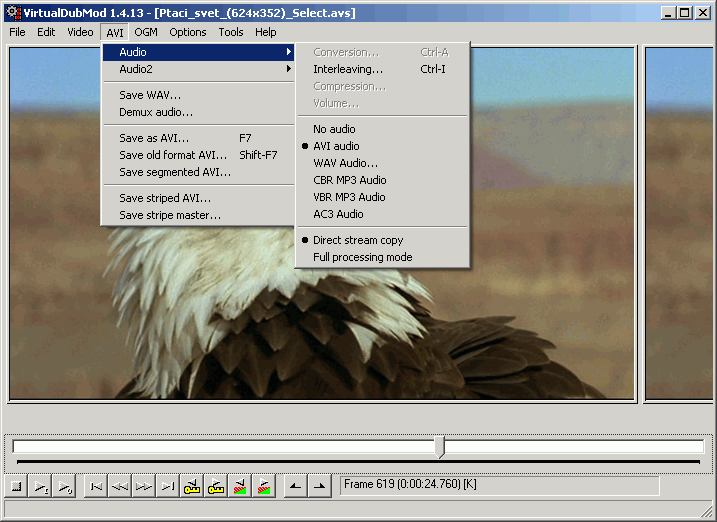Open the Video menu

[80, 32]
